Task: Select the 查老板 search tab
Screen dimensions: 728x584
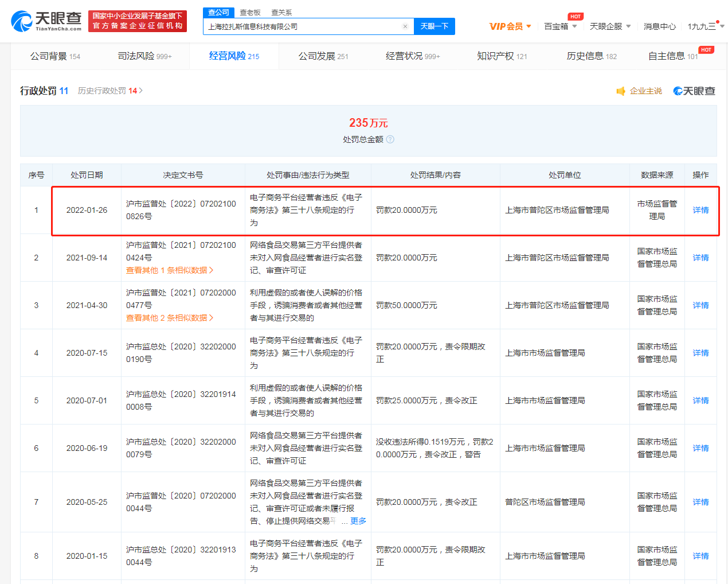Action: (250, 12)
